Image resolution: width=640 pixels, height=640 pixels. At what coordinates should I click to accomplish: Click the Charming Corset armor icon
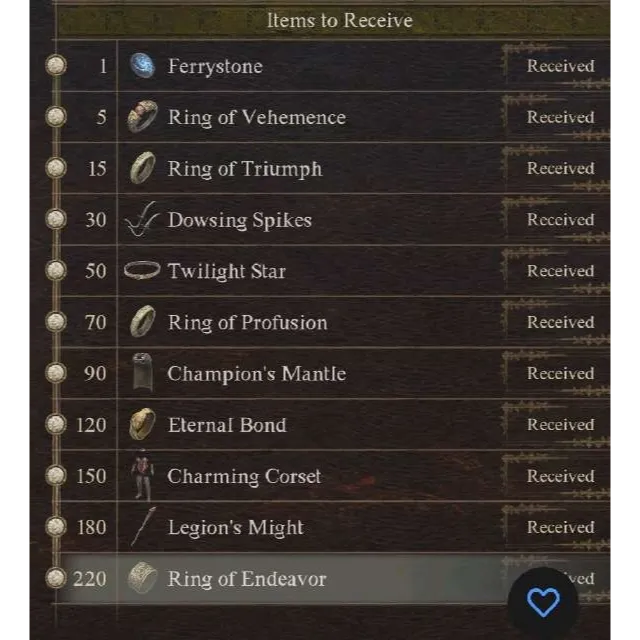pos(142,476)
